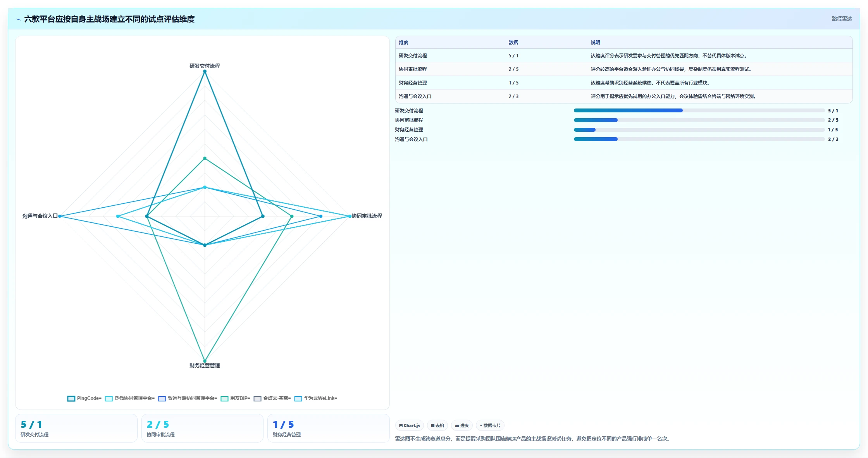868x458 pixels.
Task: Click the 数据卡片 chip
Action: coord(490,425)
